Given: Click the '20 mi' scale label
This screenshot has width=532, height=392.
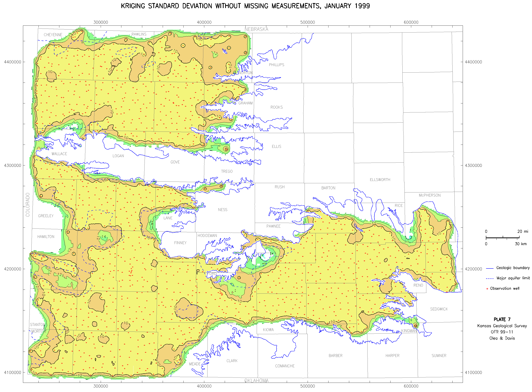Looking at the screenshot, I should click(522, 231).
